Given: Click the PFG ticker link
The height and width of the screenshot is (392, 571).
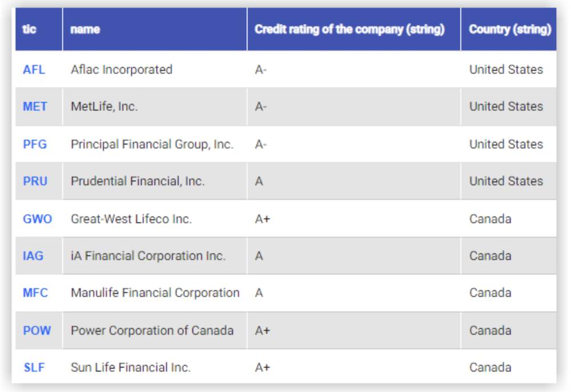Looking at the screenshot, I should click(35, 144).
